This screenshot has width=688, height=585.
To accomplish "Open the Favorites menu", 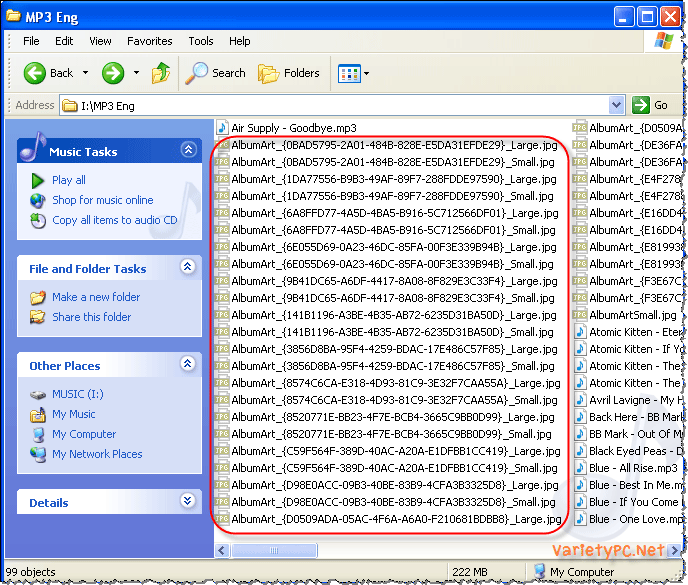I will 149,41.
